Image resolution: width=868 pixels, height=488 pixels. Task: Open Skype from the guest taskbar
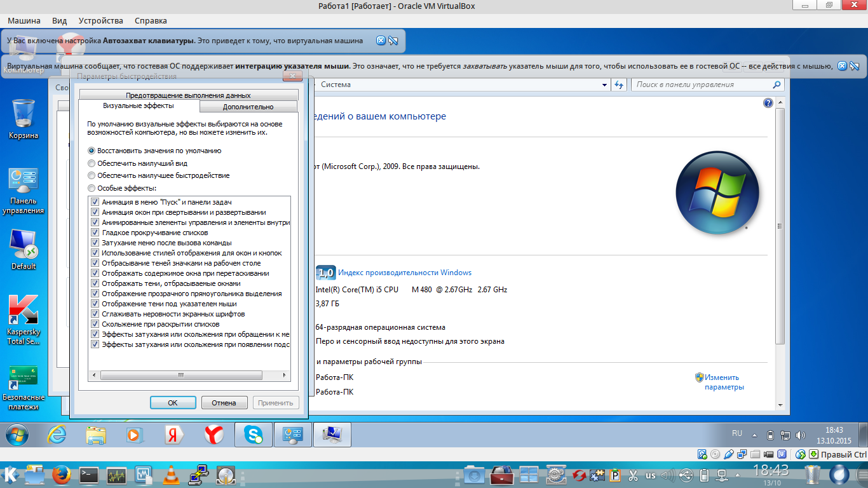[254, 435]
